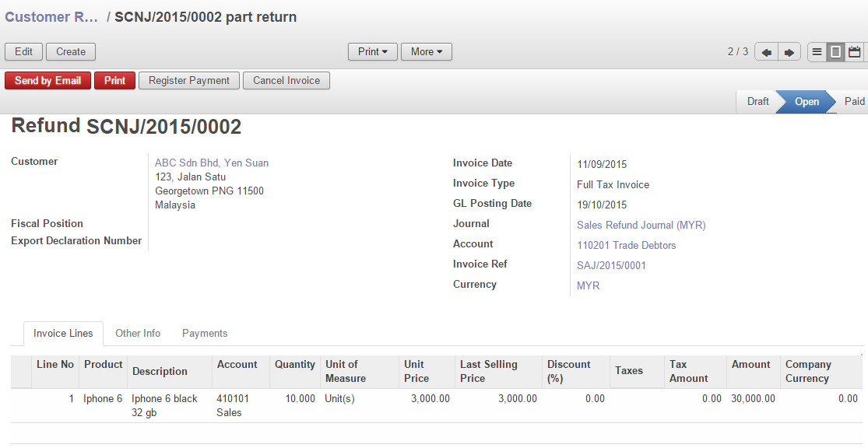
Task: Open the Sales Refund Journal link
Action: (x=641, y=225)
